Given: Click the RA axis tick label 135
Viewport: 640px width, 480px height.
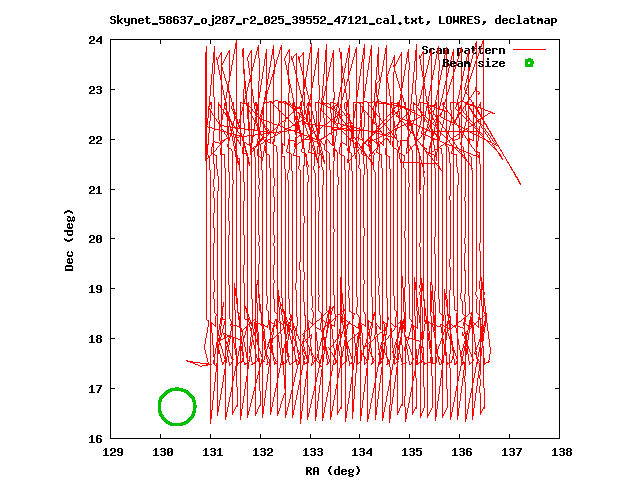Looking at the screenshot, I should (411, 452).
